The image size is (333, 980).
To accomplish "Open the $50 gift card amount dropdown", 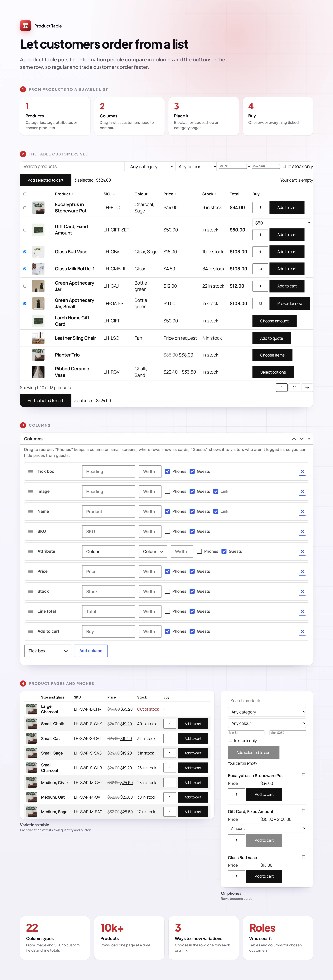I will (x=281, y=223).
